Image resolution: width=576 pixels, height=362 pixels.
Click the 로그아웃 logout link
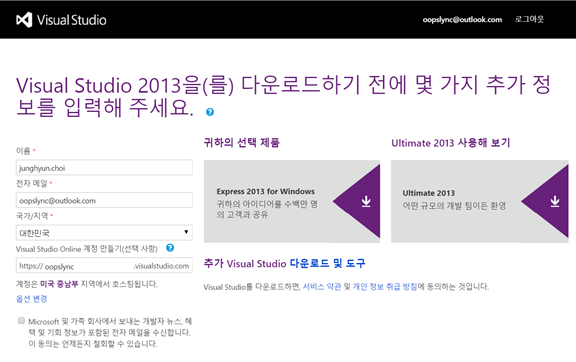(x=529, y=19)
